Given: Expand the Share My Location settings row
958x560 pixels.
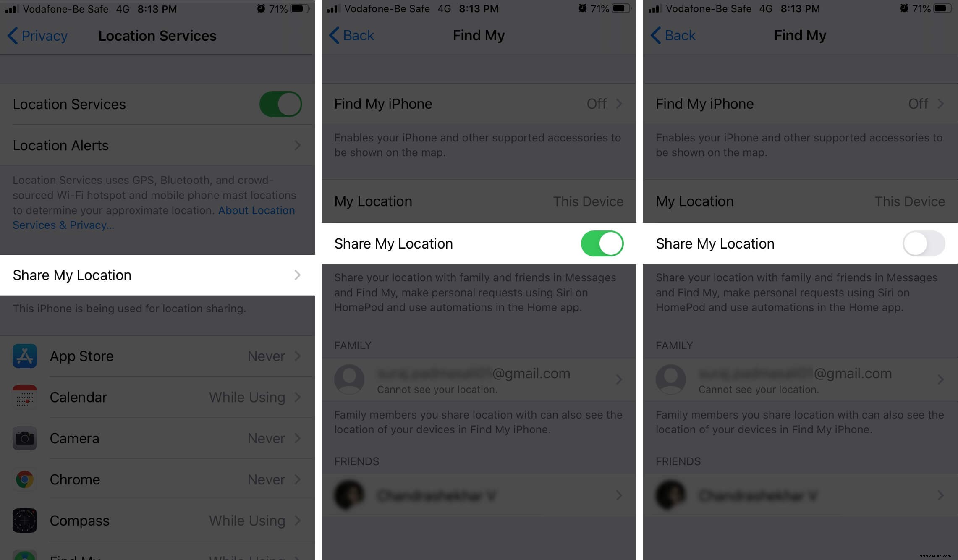Looking at the screenshot, I should pyautogui.click(x=157, y=275).
